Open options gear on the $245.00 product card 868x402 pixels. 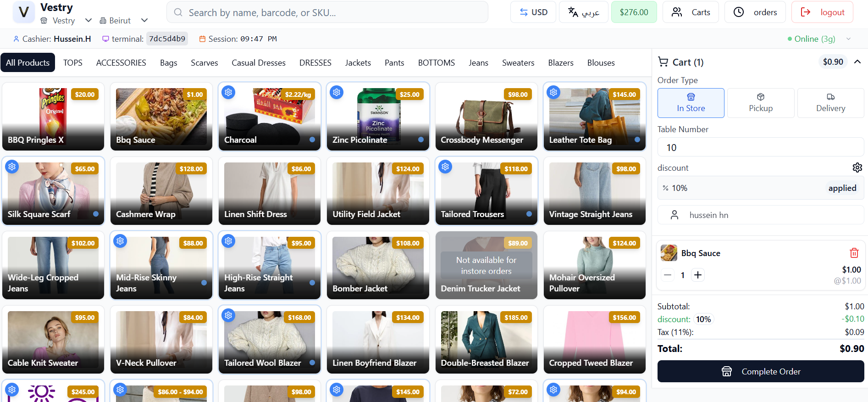(12, 390)
